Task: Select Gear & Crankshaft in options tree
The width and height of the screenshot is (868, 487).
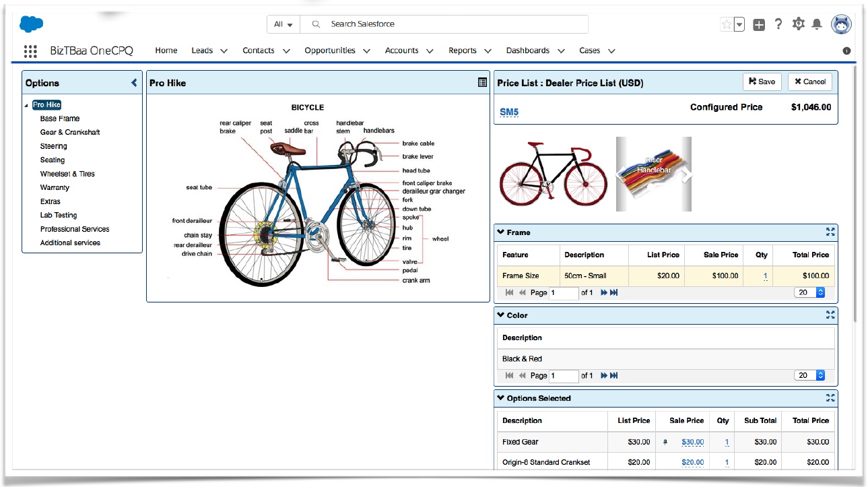Action: click(x=70, y=132)
